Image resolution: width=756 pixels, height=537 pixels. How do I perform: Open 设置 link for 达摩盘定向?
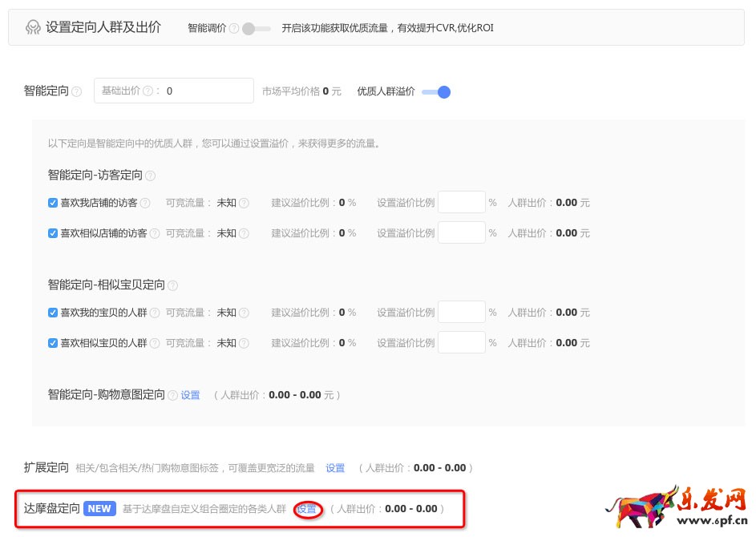point(306,509)
